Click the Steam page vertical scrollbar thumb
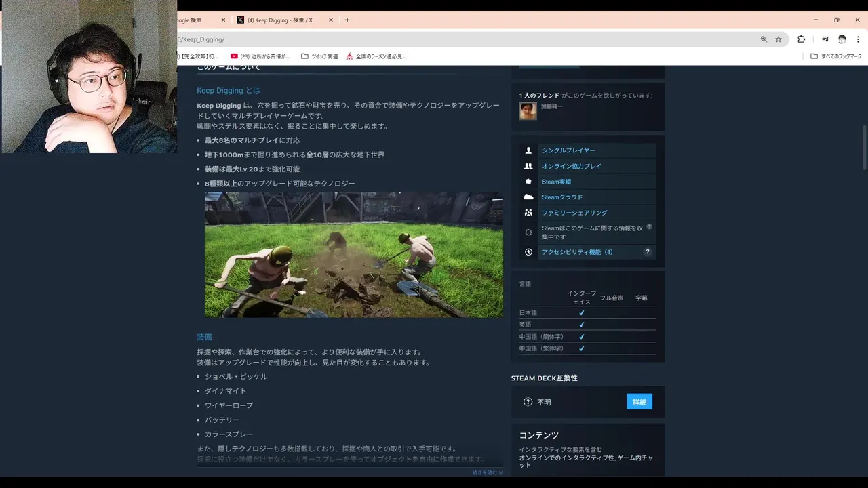Screen dimensions: 868x488 [x=864, y=147]
